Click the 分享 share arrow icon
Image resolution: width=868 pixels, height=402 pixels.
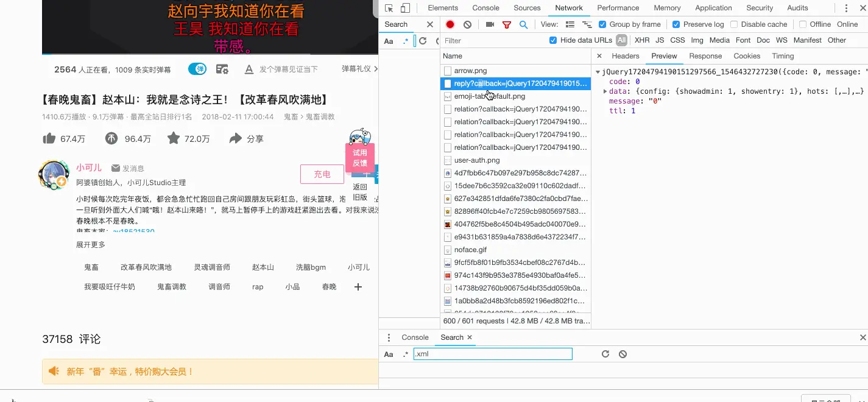click(236, 139)
